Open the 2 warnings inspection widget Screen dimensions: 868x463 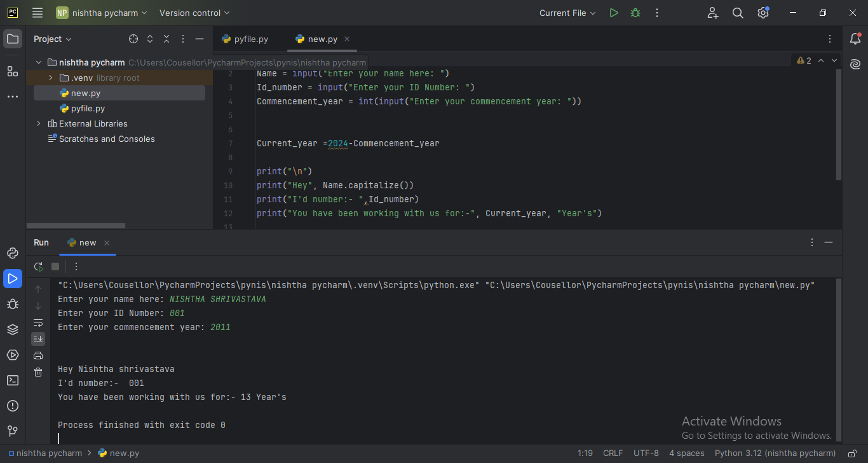click(x=804, y=60)
